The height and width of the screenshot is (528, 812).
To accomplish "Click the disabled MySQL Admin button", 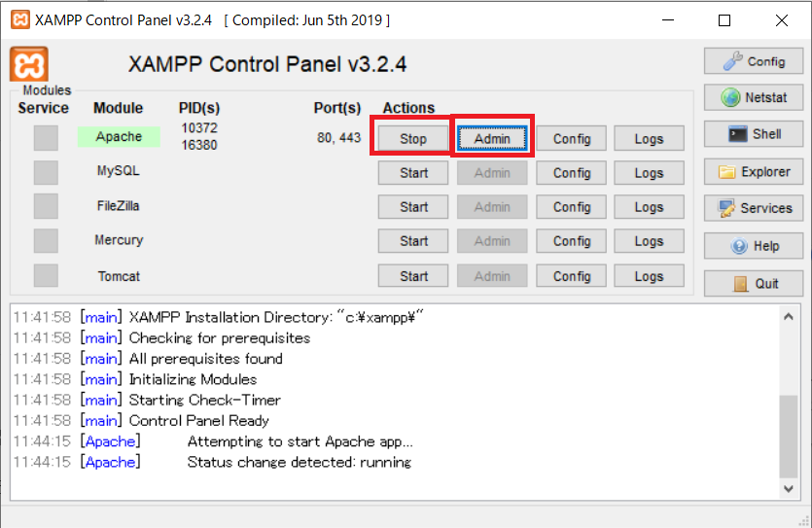I will [492, 172].
